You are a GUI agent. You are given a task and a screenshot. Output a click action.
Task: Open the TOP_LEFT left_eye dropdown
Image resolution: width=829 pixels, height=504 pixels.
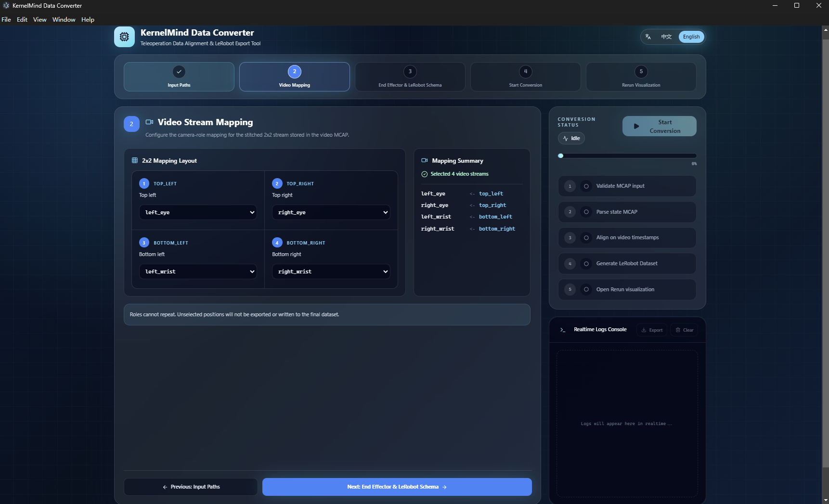click(x=198, y=212)
